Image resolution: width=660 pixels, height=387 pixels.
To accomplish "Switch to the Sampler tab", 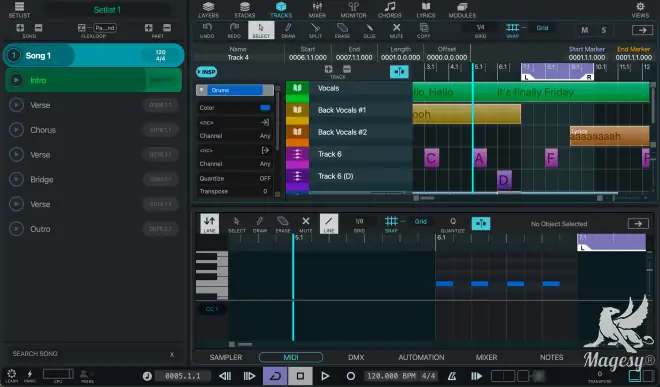I will 226,357.
